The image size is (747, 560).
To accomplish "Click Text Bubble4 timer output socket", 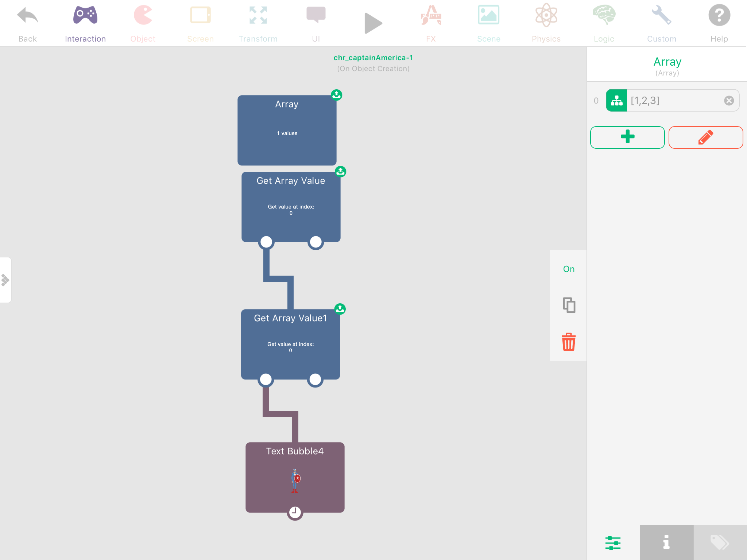I will pos(295,512).
